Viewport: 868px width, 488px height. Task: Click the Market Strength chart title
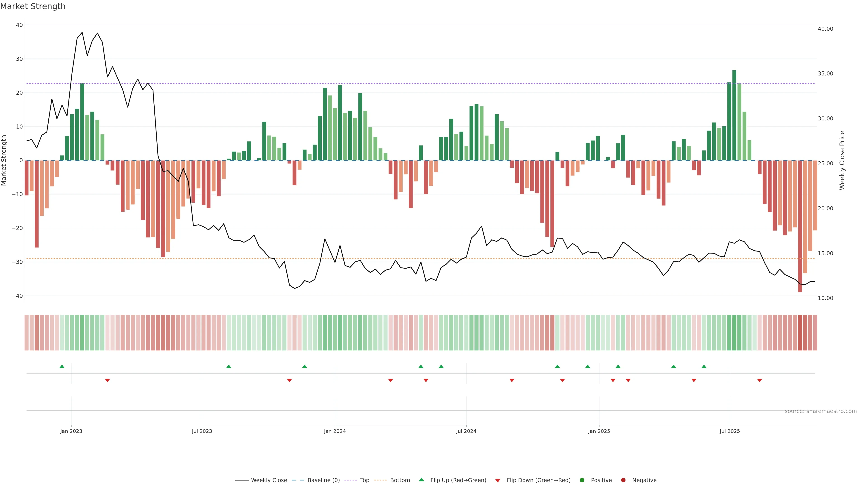33,6
